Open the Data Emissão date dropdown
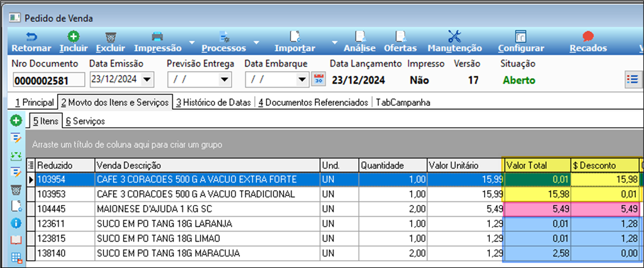This screenshot has height=268, width=644. (x=147, y=80)
